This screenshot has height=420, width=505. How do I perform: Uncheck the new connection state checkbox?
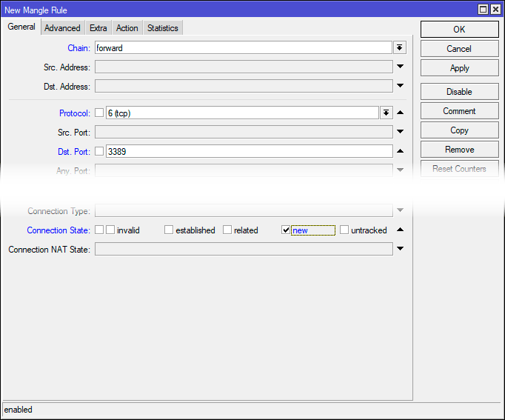point(286,230)
